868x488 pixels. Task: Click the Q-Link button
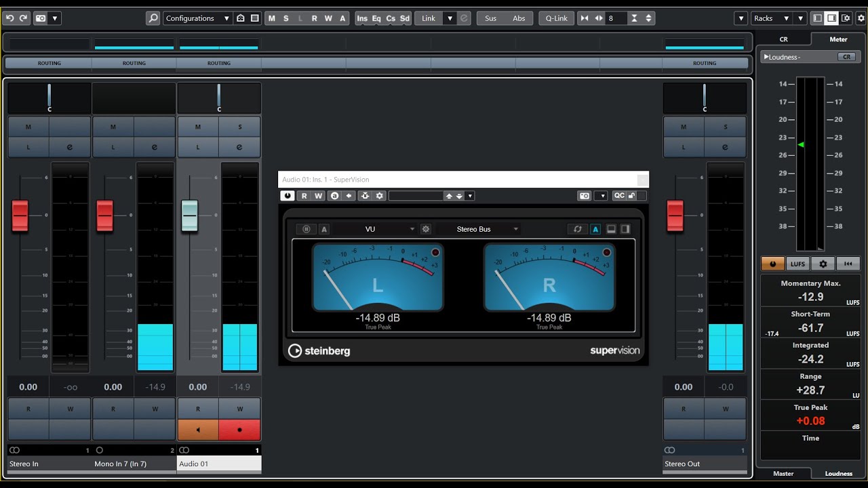tap(557, 18)
